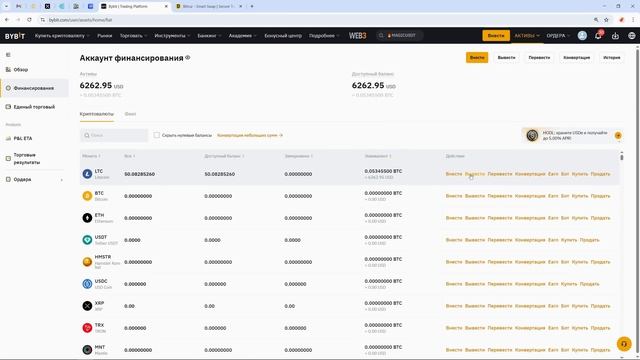Switch to the second browser tab
Screen dimensions: 640x360
tap(209, 7)
